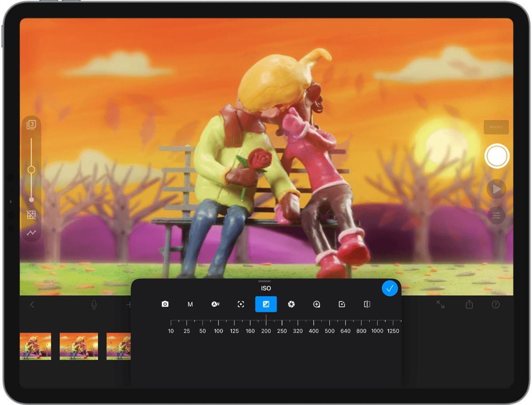Image resolution: width=532 pixels, height=405 pixels.
Task: Select the camera source icon
Action: [x=165, y=304]
